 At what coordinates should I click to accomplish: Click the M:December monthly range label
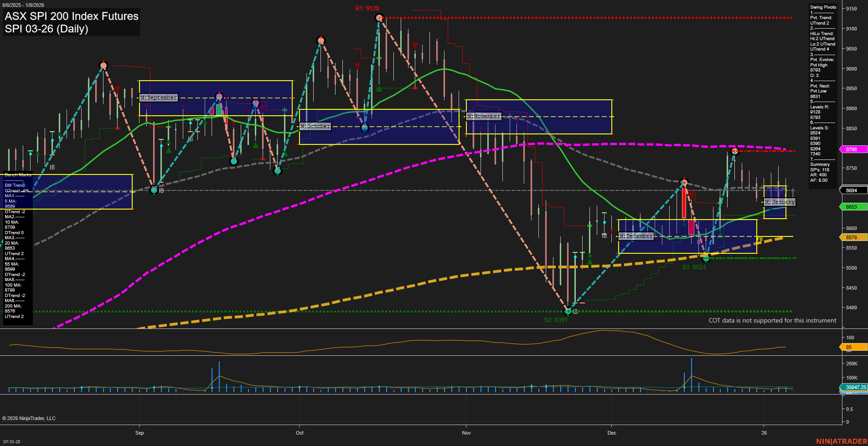(636, 236)
